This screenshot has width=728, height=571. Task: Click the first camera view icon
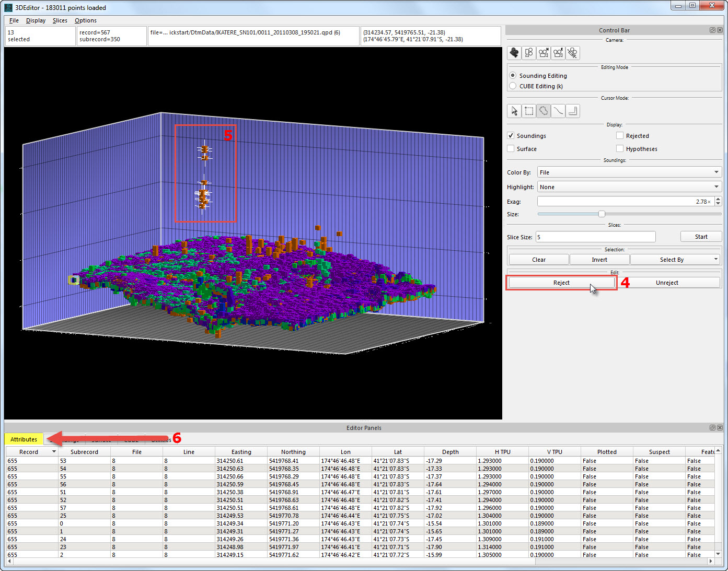click(x=514, y=53)
